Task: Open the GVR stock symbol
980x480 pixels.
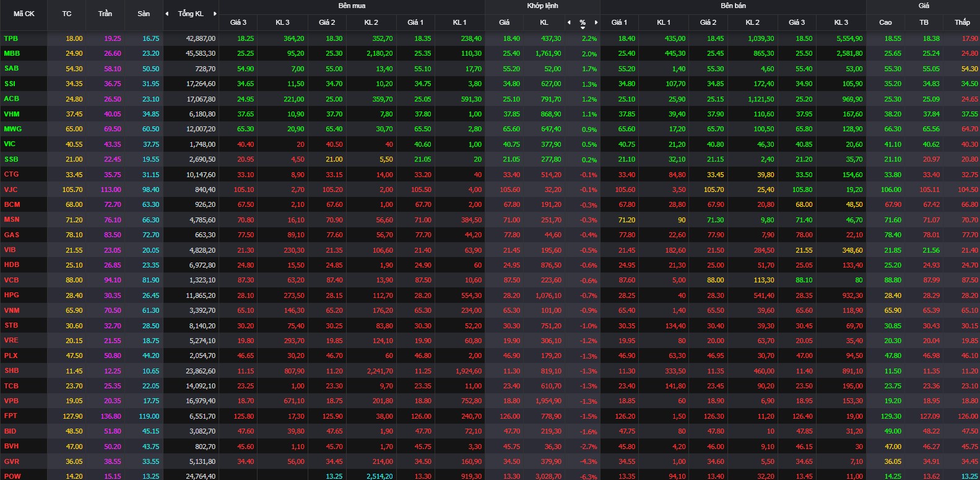Action: pyautogui.click(x=11, y=461)
